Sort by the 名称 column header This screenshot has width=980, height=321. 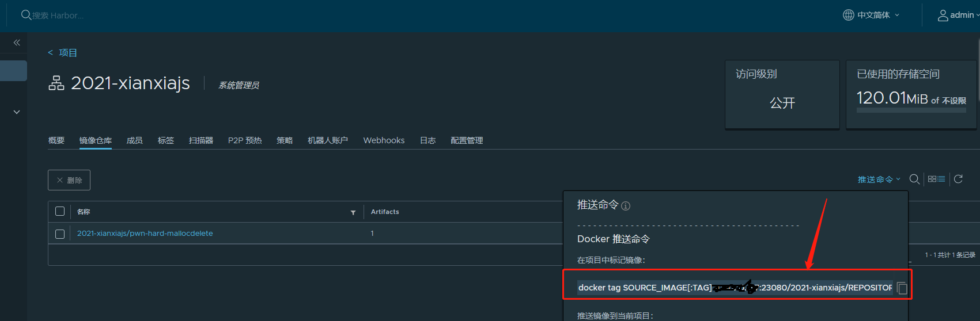(x=84, y=212)
